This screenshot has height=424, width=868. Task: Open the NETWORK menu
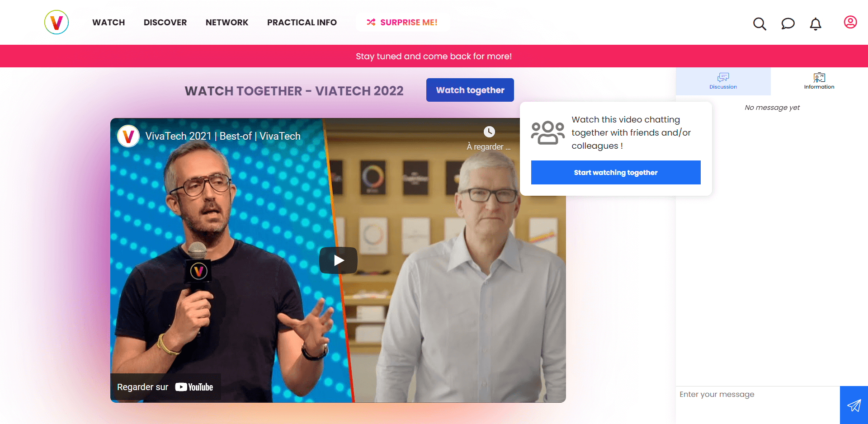click(227, 23)
